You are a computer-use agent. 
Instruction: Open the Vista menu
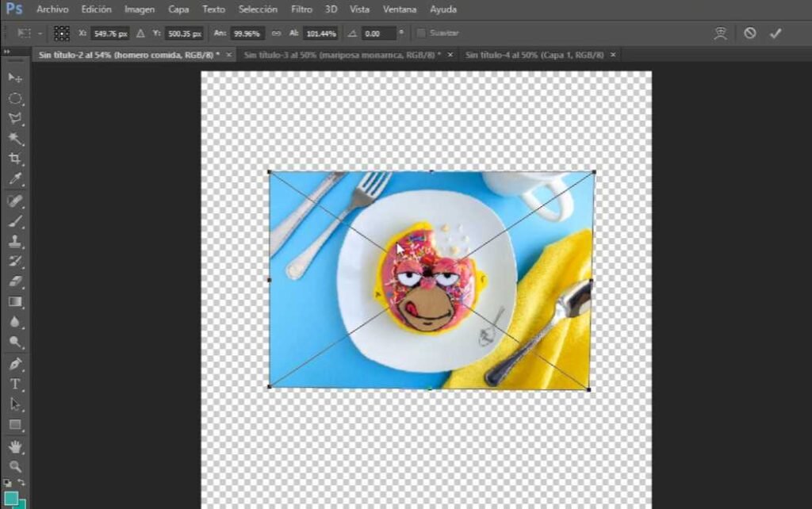pyautogui.click(x=359, y=10)
